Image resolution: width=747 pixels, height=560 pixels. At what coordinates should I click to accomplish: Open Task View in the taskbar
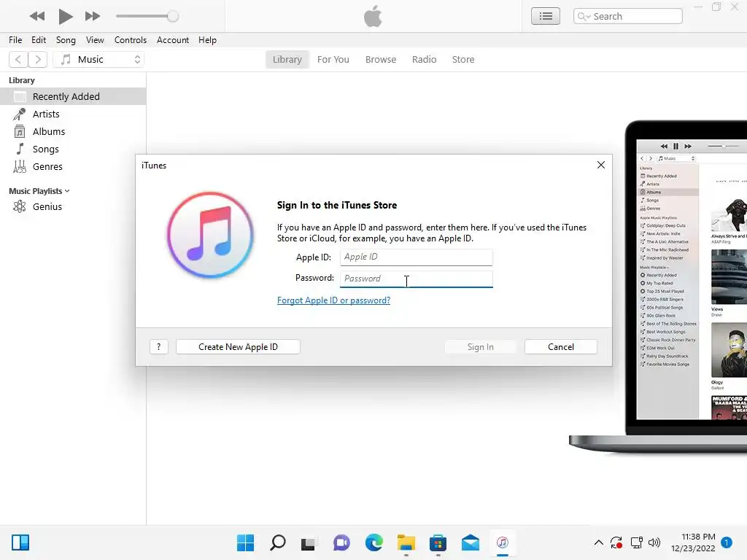click(x=309, y=542)
